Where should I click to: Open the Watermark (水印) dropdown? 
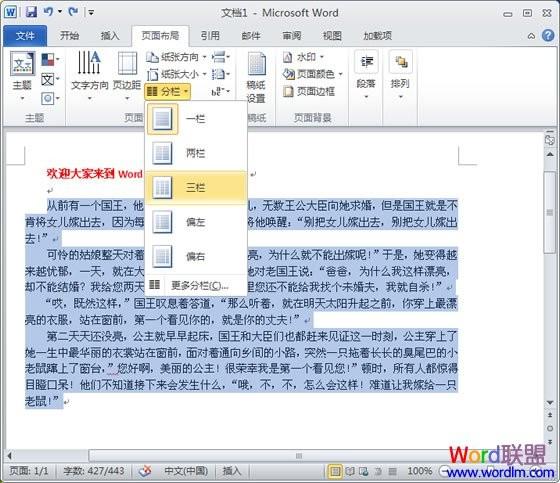tap(303, 57)
